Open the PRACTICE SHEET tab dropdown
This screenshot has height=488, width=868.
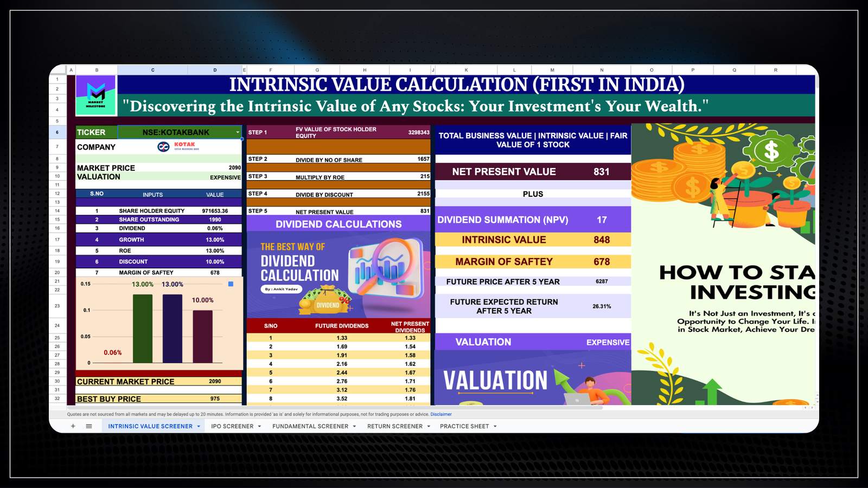[494, 426]
